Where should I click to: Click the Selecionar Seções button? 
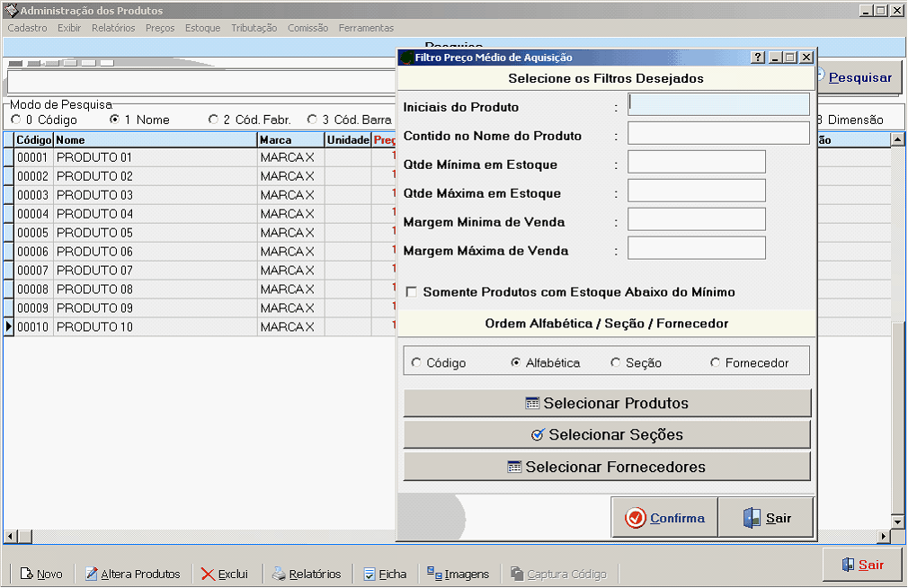(607, 435)
